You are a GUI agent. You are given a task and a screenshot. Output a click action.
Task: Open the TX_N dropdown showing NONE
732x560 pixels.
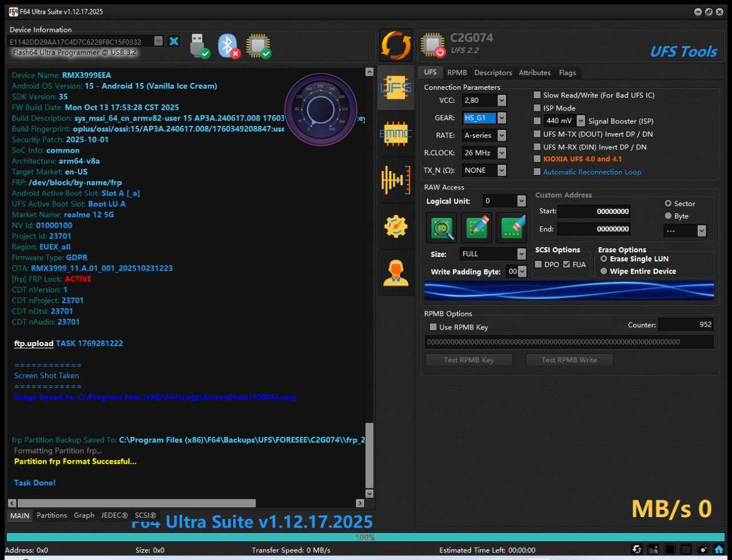(x=502, y=170)
